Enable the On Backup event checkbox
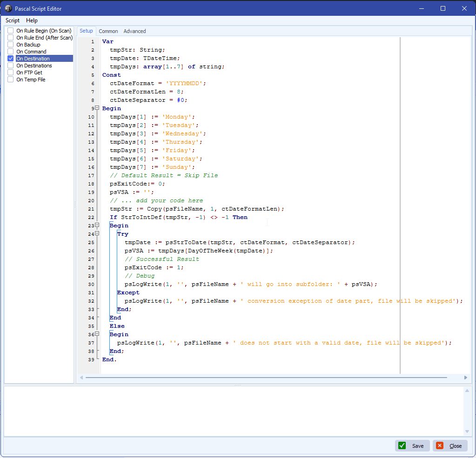The width and height of the screenshot is (476, 458). click(11, 45)
